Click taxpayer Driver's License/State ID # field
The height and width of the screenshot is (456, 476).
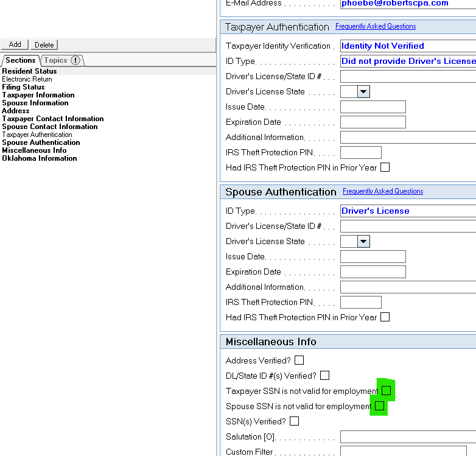[408, 76]
